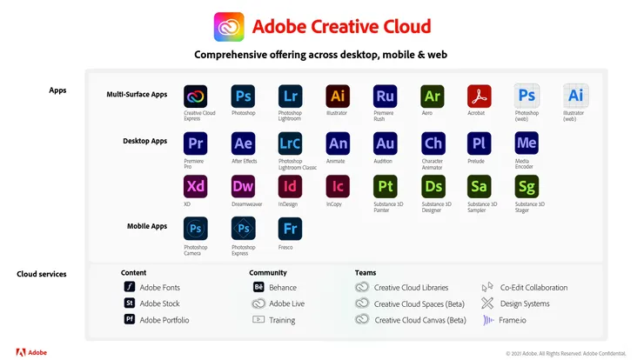Open the Premiere Pro Pr icon
The image size is (644, 360).
[x=196, y=143]
